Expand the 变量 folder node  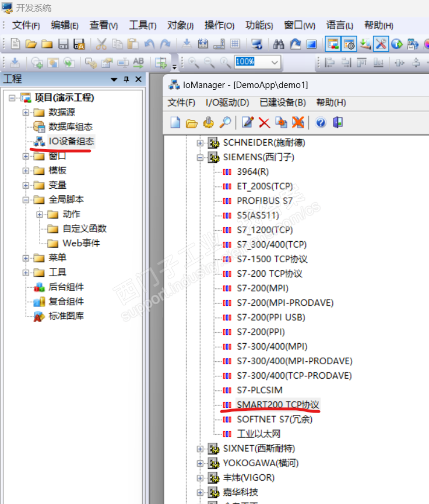click(26, 185)
